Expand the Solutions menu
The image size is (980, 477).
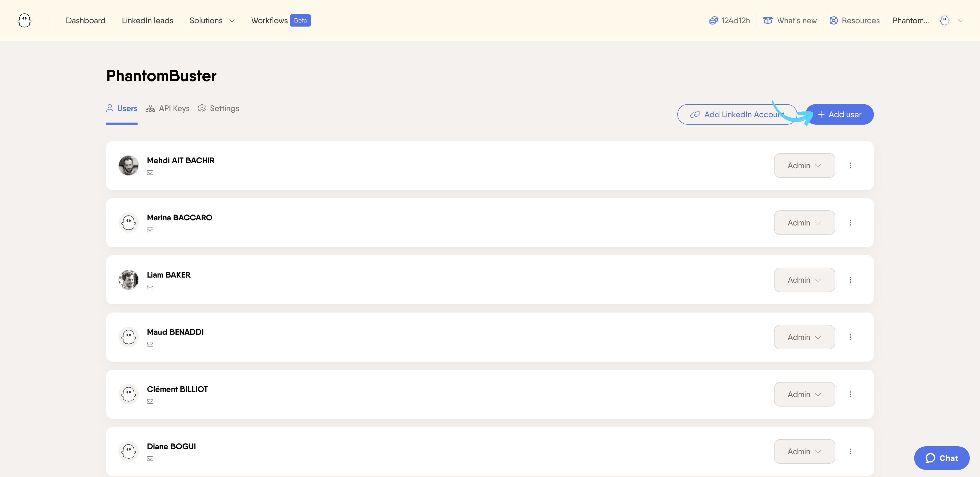[212, 21]
